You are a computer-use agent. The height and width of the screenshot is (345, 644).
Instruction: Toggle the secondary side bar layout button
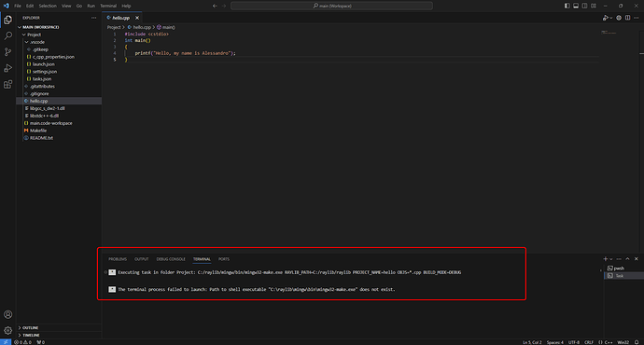[584, 6]
